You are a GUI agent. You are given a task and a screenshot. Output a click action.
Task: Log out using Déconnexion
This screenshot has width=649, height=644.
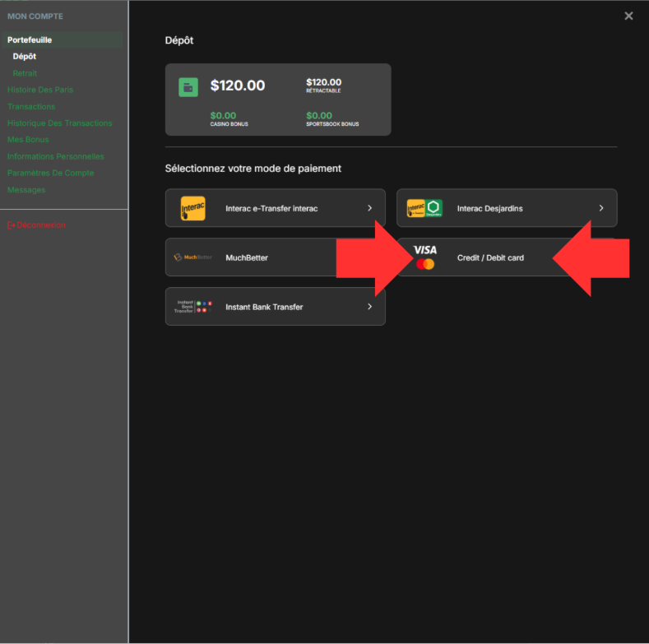click(x=37, y=225)
